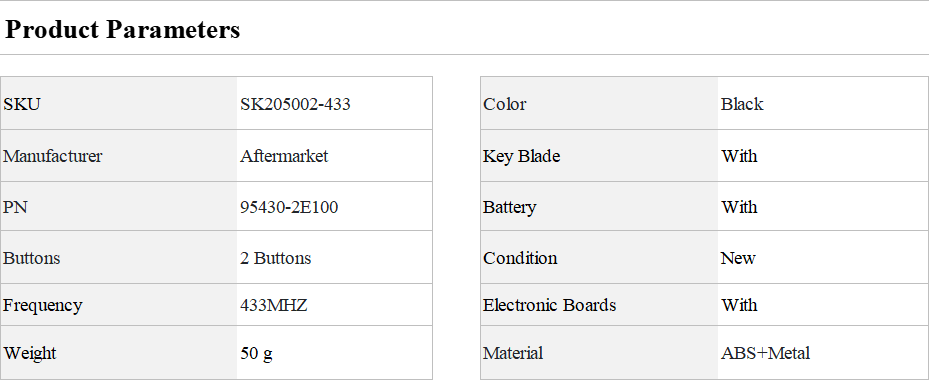
Task: Click the Electronic Boards label
Action: 550,305
